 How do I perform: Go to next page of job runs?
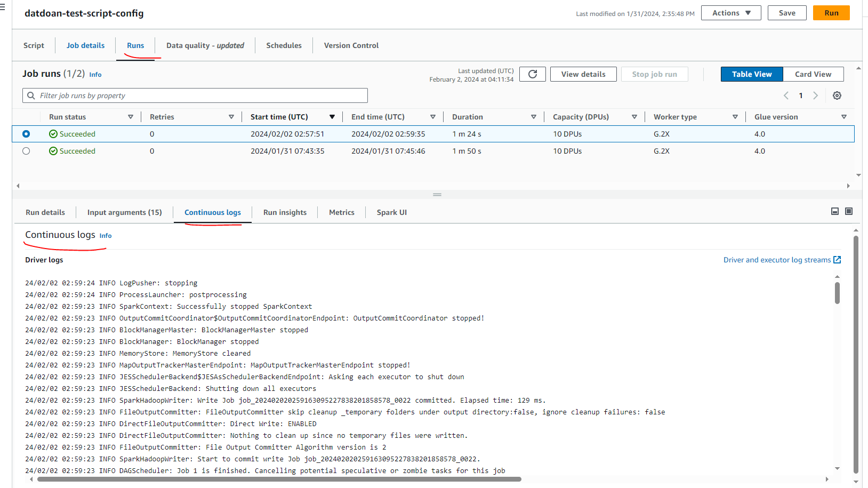[x=815, y=95]
